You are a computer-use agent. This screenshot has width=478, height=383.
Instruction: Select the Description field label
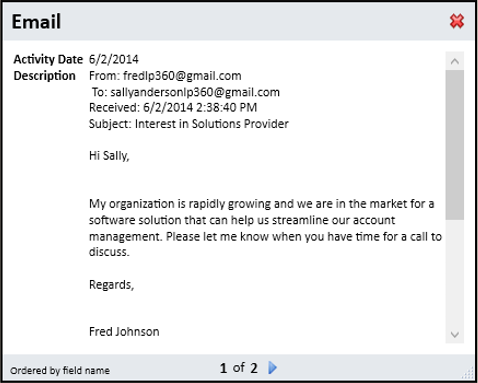point(44,76)
